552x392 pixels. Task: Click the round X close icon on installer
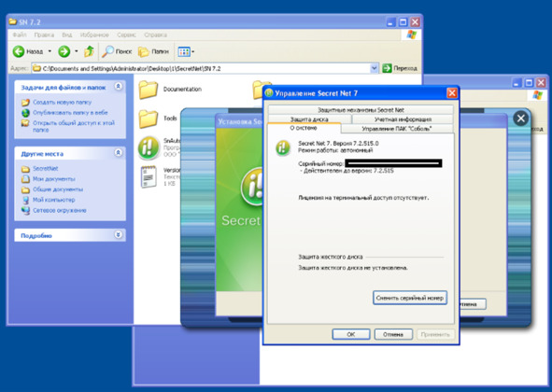point(521,119)
